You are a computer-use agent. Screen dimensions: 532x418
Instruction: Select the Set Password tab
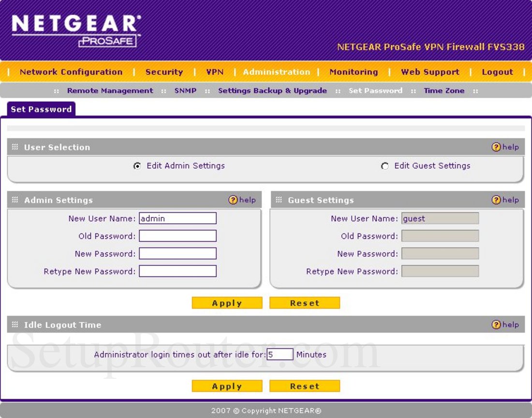(41, 109)
